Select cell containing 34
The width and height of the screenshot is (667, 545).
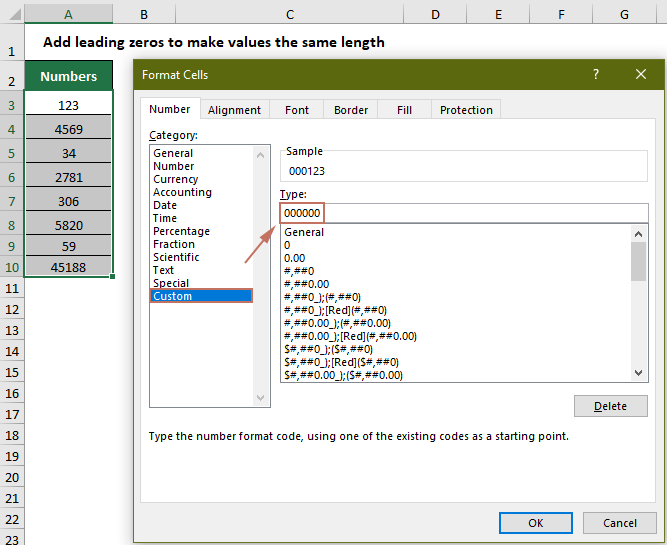68,153
